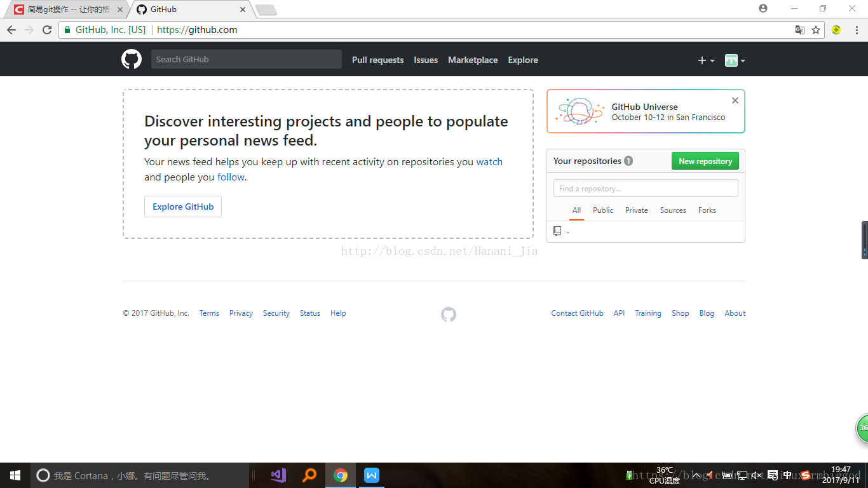This screenshot has width=868, height=488.
Task: Click the Explore GitHub button
Action: (x=183, y=207)
